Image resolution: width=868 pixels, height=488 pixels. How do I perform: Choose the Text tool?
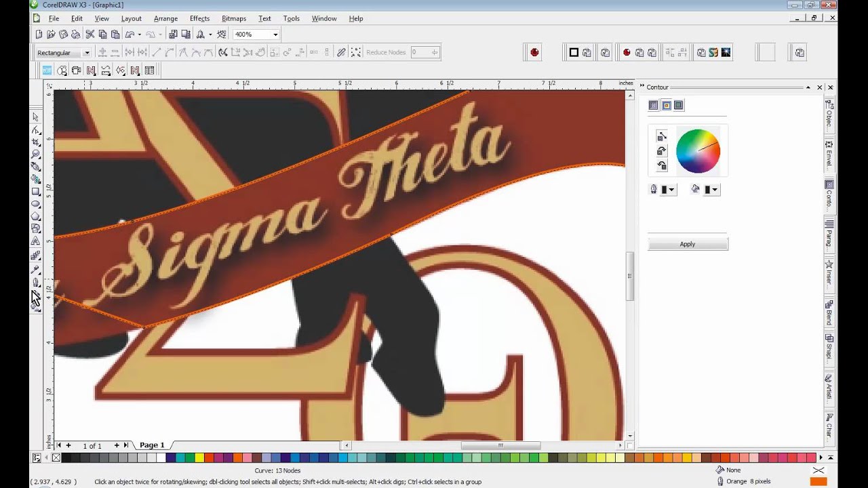(x=36, y=241)
